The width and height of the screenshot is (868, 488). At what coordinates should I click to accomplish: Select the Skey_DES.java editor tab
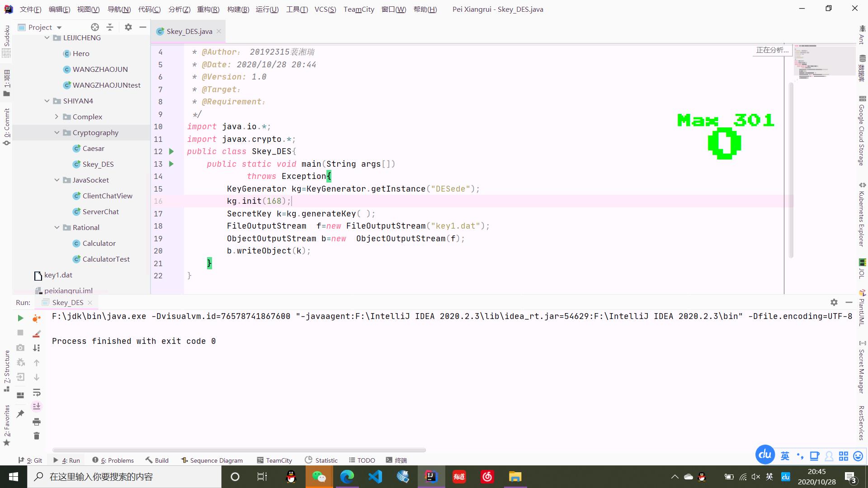tap(189, 30)
